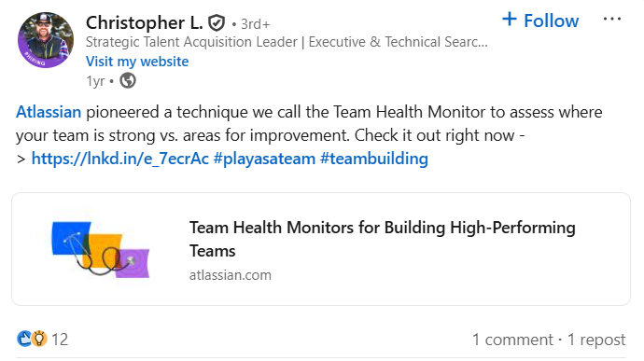Follow Christopher L.

click(540, 21)
